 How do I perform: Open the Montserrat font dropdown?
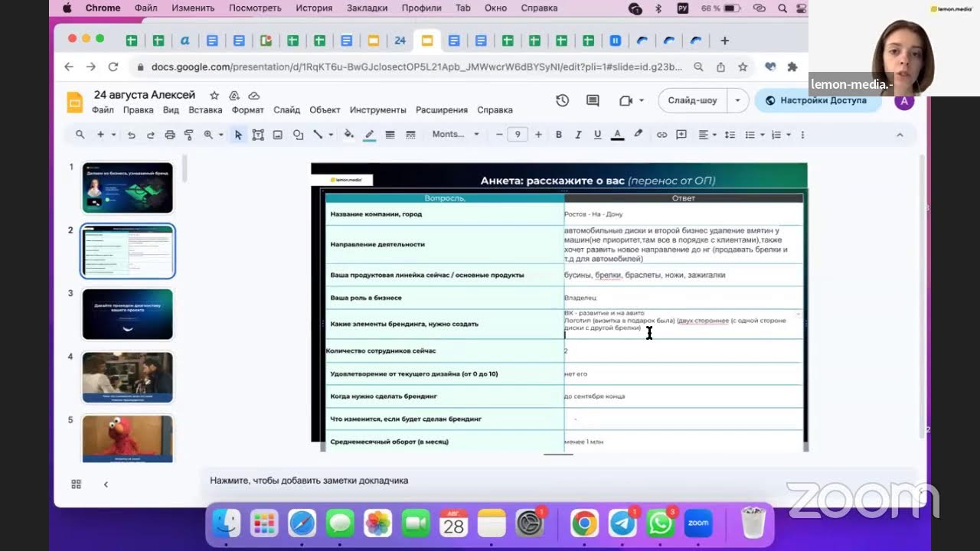[456, 135]
